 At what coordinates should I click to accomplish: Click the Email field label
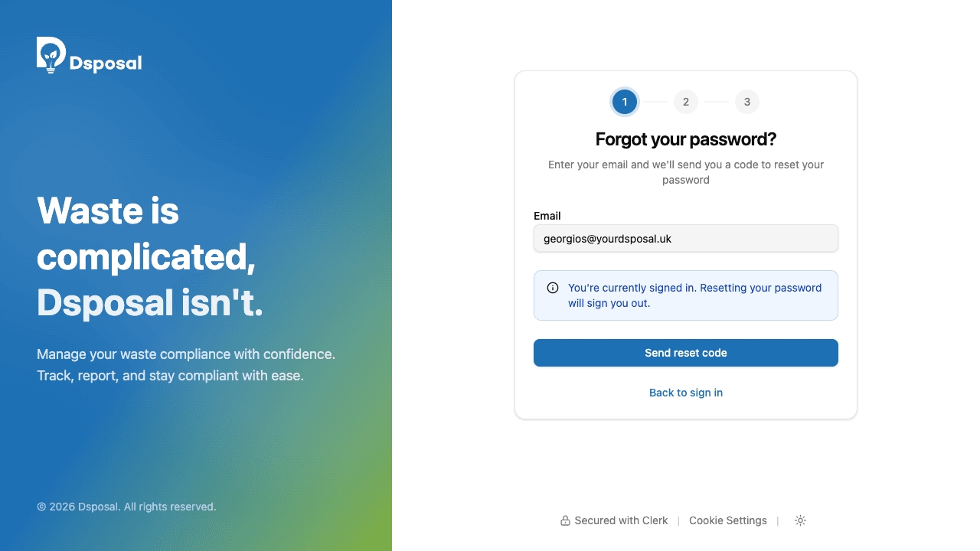click(547, 216)
